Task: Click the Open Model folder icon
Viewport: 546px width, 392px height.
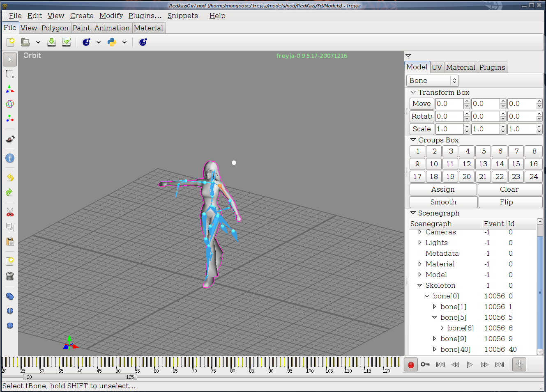Action: pos(25,42)
